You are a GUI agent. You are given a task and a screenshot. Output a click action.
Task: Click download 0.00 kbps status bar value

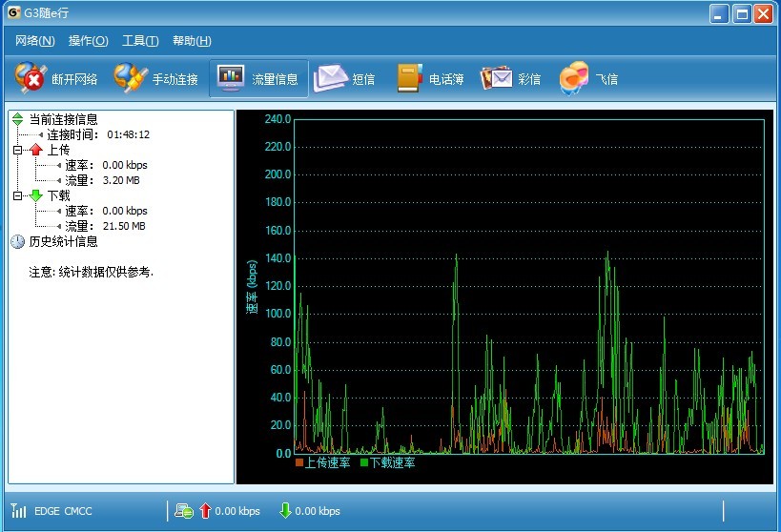tap(318, 511)
